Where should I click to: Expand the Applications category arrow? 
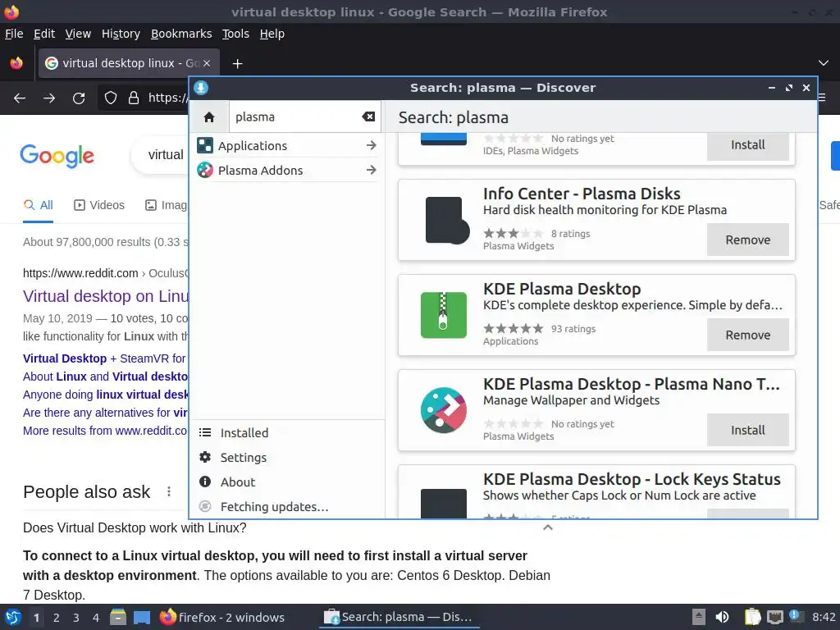coord(372,145)
